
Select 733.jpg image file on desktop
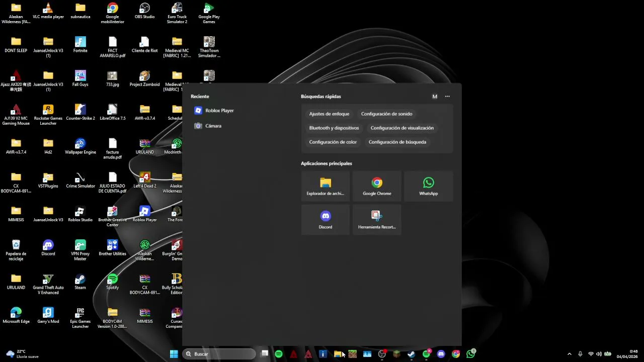coord(113,78)
